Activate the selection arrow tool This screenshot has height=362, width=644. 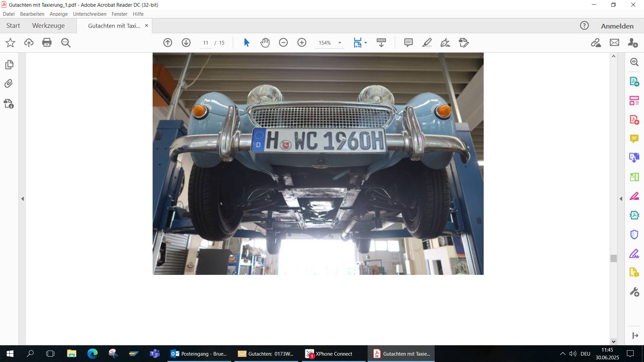pyautogui.click(x=247, y=43)
